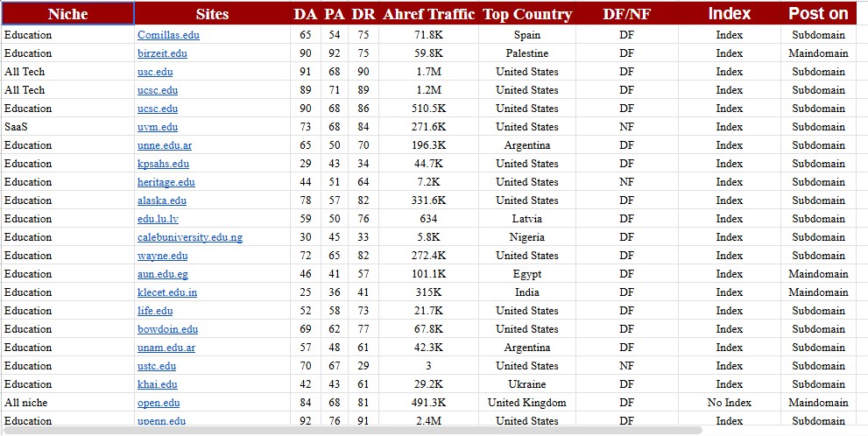Follow the bowdoin.edu link
Viewport: 868px width, 436px height.
click(168, 328)
